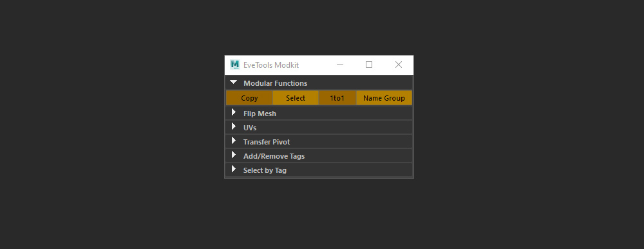
Task: Click the Modular Functions header label
Action: (x=275, y=83)
